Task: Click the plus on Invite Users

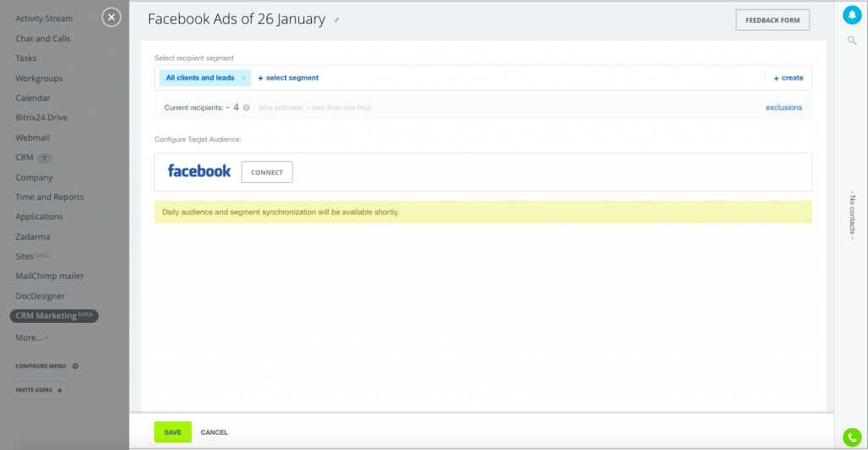Action: (60, 390)
